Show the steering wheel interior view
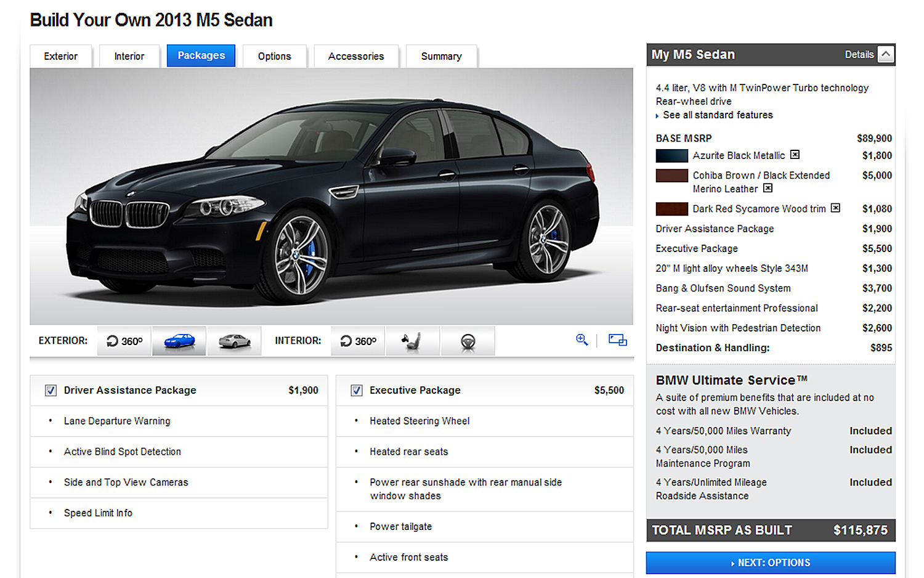Image resolution: width=924 pixels, height=578 pixels. pos(468,341)
